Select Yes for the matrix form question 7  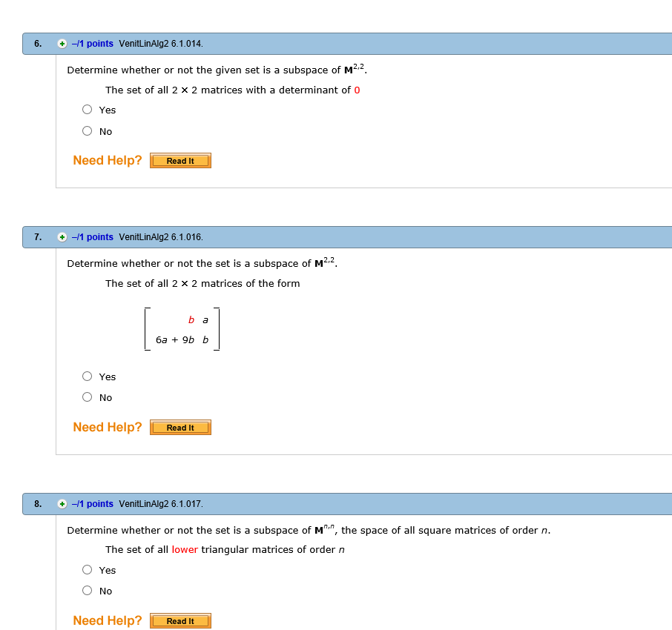87,376
